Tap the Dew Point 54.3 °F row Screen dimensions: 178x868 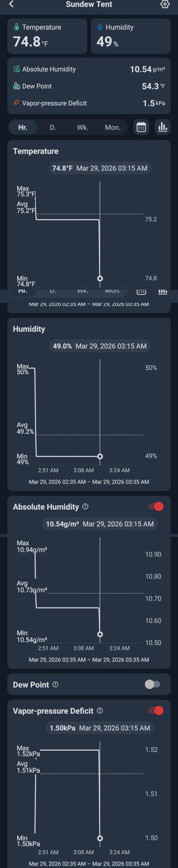point(89,86)
